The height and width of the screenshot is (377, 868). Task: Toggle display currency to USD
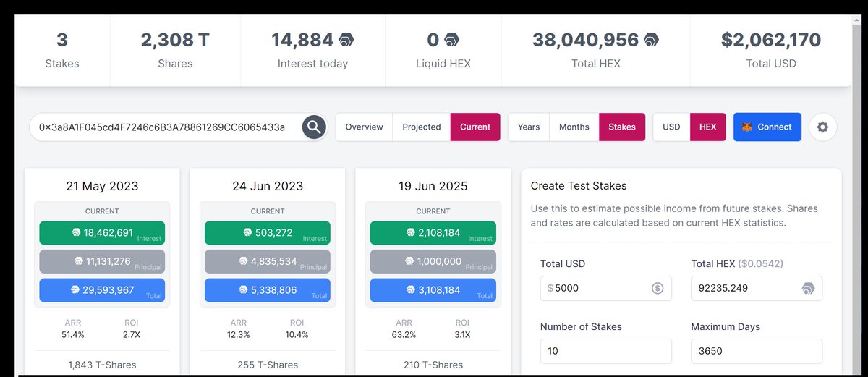pyautogui.click(x=671, y=127)
